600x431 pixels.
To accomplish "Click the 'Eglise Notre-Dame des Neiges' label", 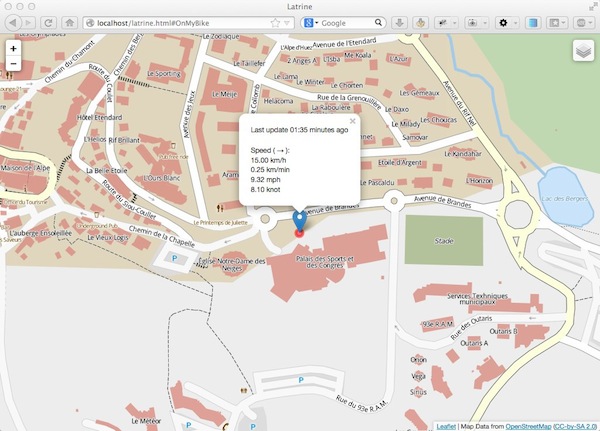I will [232, 264].
